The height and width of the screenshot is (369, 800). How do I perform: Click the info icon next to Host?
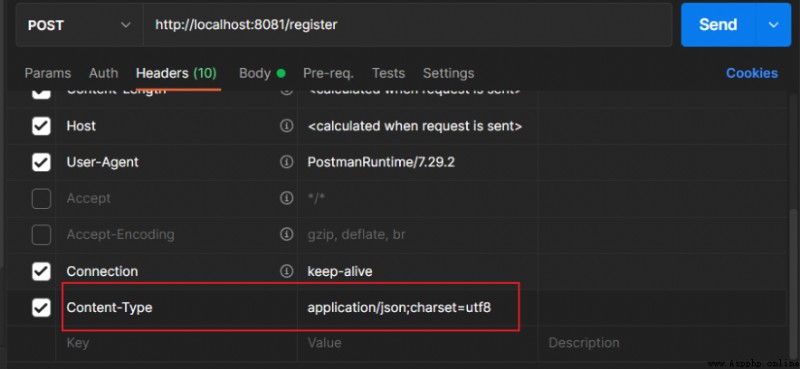(x=287, y=126)
